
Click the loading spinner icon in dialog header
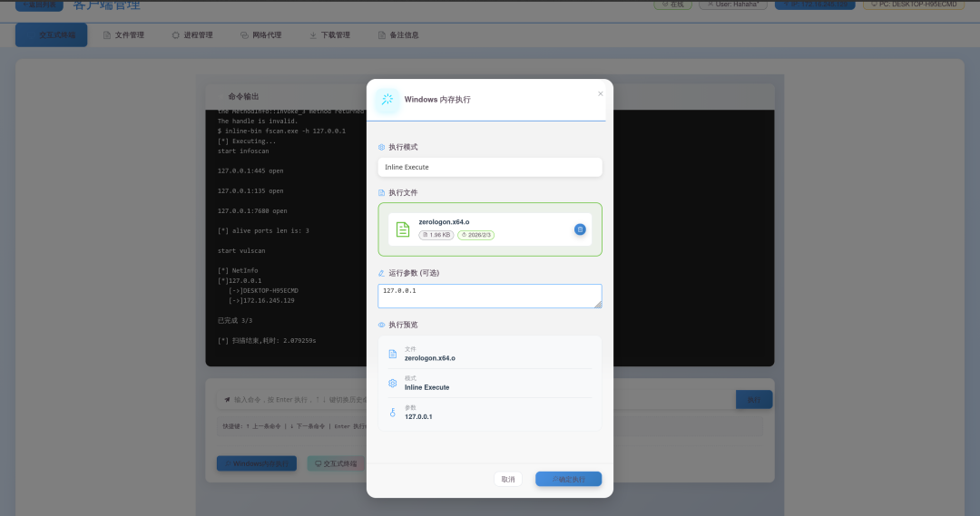[x=387, y=100]
